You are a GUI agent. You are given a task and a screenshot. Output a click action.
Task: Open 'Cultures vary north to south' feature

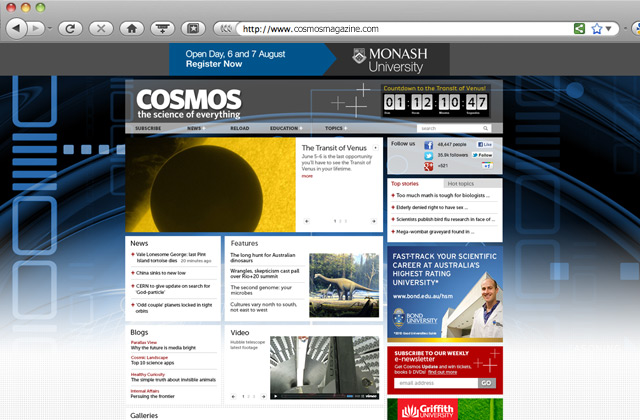pyautogui.click(x=263, y=307)
